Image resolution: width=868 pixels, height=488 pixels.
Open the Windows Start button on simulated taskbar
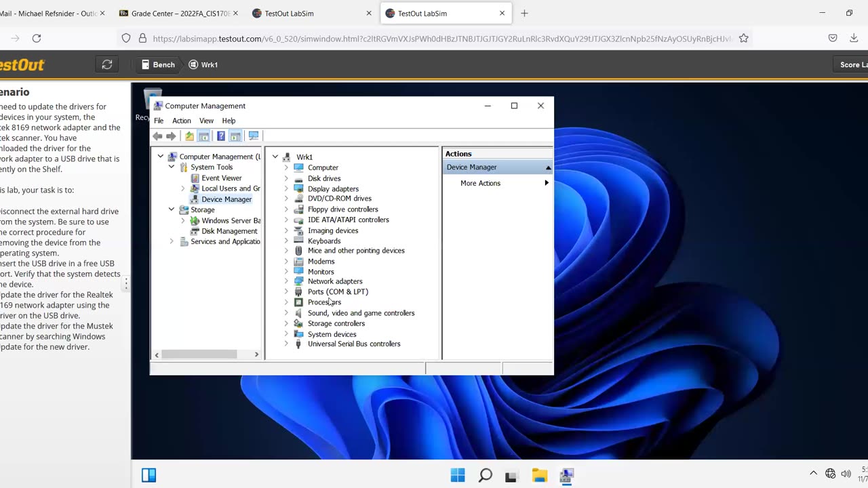click(x=458, y=475)
